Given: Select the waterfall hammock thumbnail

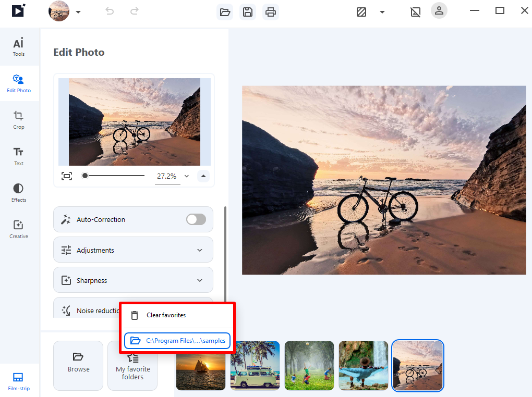Looking at the screenshot, I should point(364,365).
